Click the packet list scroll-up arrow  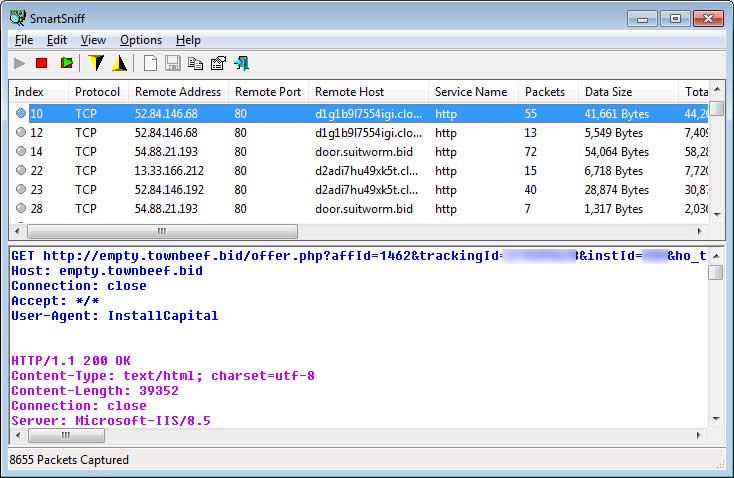point(717,89)
